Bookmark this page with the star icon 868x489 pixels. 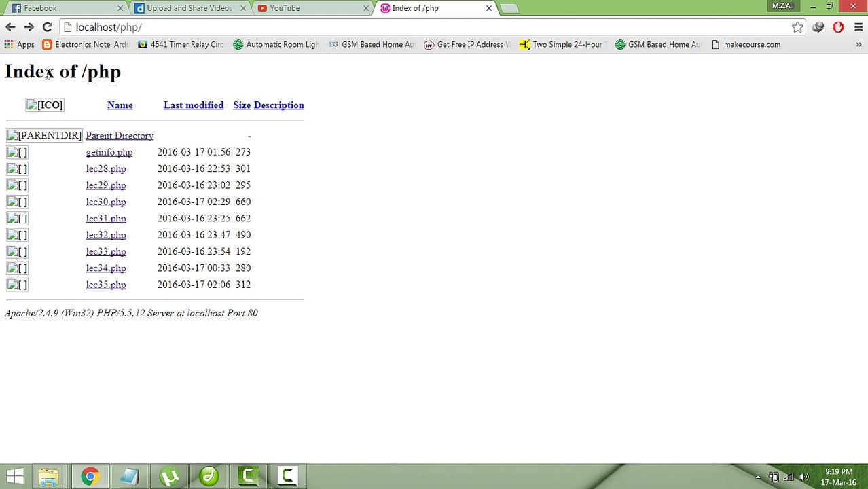click(797, 27)
